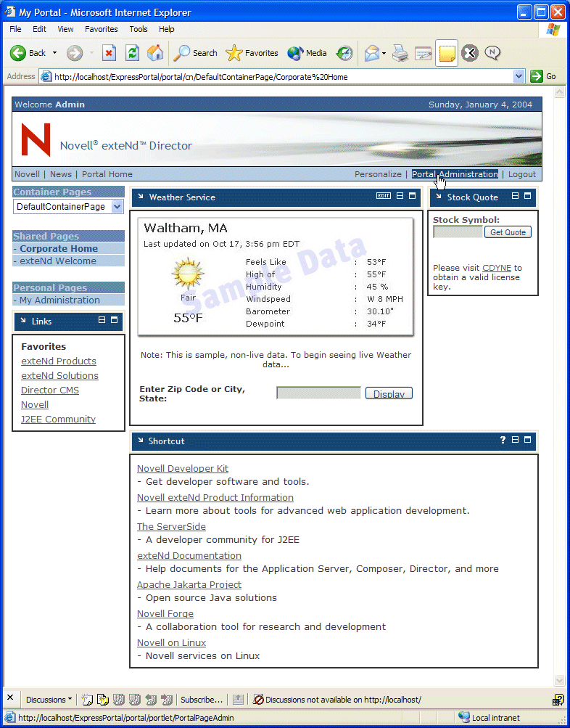Click the help question mark on Shortcut portlet

[503, 440]
